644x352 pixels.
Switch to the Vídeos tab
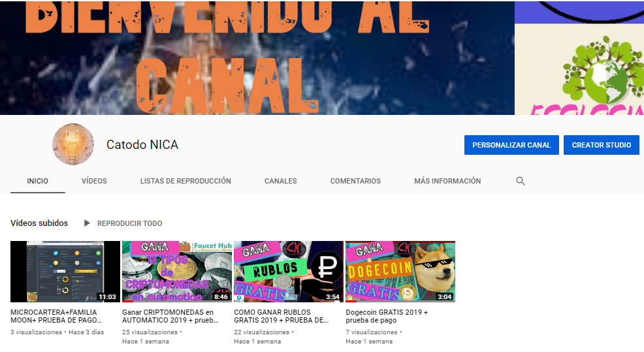tap(94, 181)
